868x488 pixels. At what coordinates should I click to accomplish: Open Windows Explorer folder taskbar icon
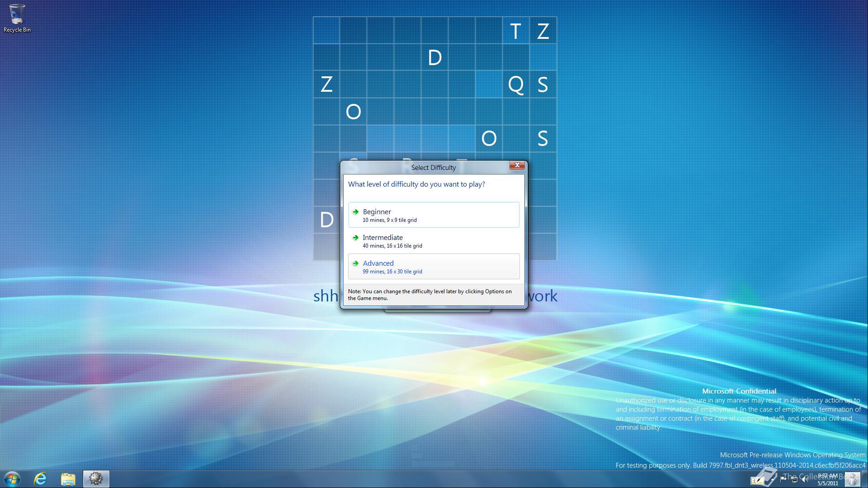pos(68,479)
